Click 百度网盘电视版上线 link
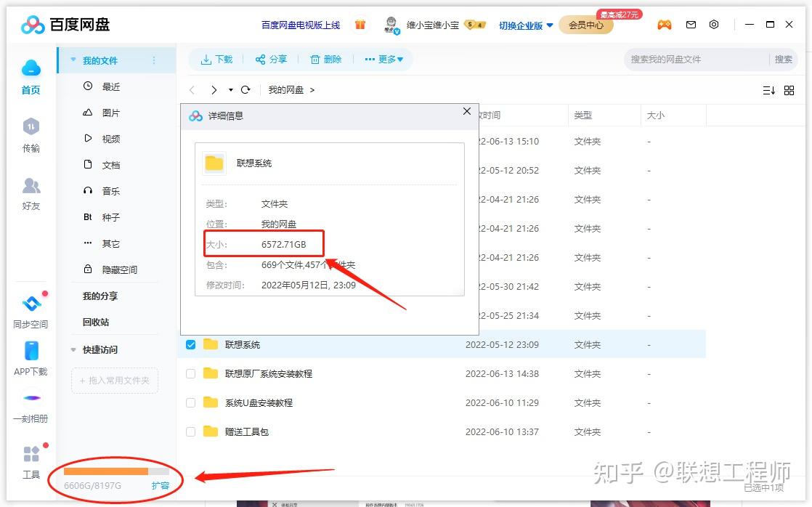 click(x=301, y=25)
